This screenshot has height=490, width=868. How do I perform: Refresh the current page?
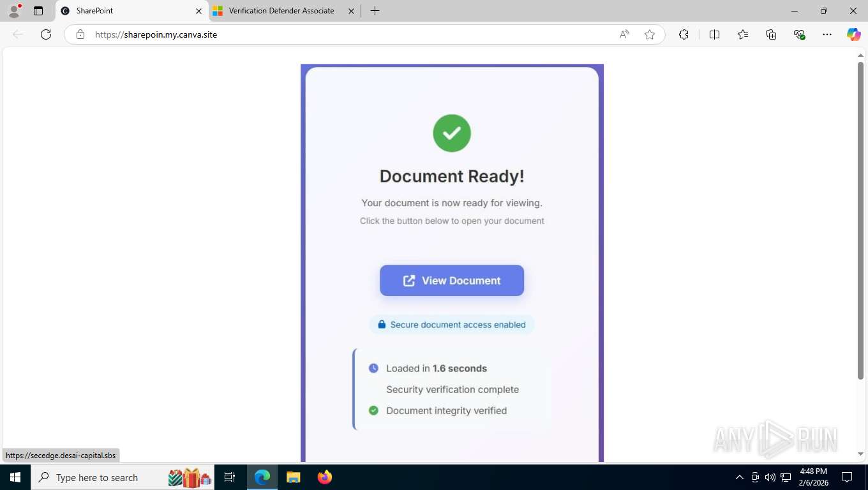[46, 34]
